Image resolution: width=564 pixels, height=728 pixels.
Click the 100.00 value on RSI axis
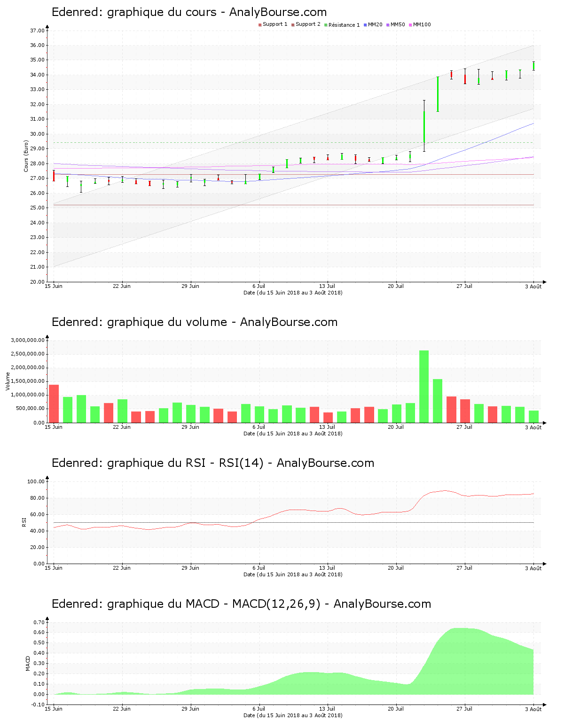(36, 481)
